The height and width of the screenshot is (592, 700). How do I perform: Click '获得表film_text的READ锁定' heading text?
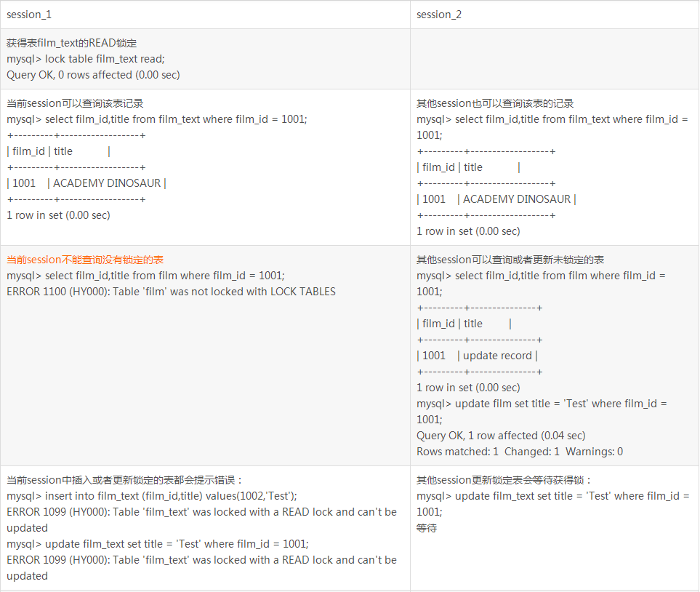(72, 43)
